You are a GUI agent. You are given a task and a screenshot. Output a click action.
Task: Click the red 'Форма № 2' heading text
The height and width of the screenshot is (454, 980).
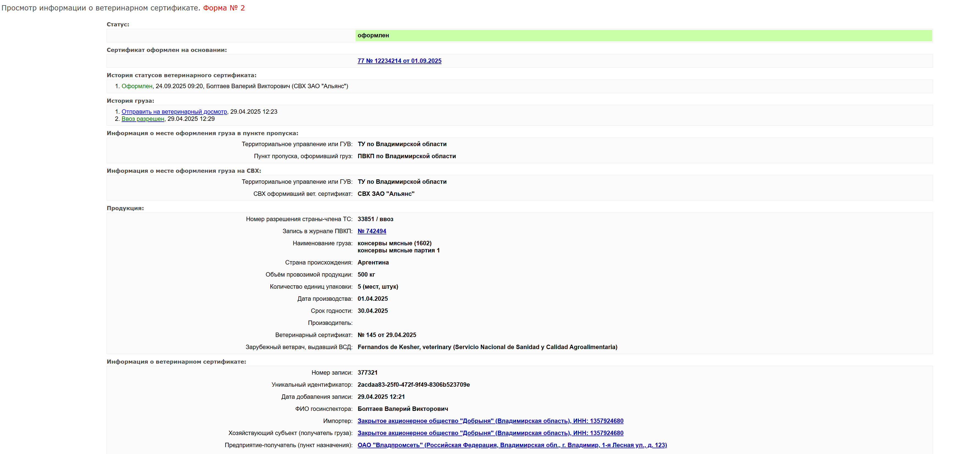coord(224,8)
